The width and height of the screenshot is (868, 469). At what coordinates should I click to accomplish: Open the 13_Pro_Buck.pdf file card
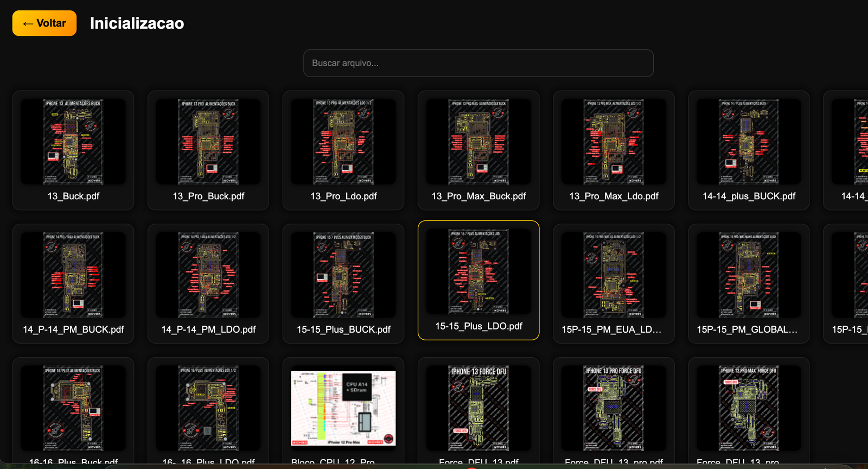coord(208,150)
